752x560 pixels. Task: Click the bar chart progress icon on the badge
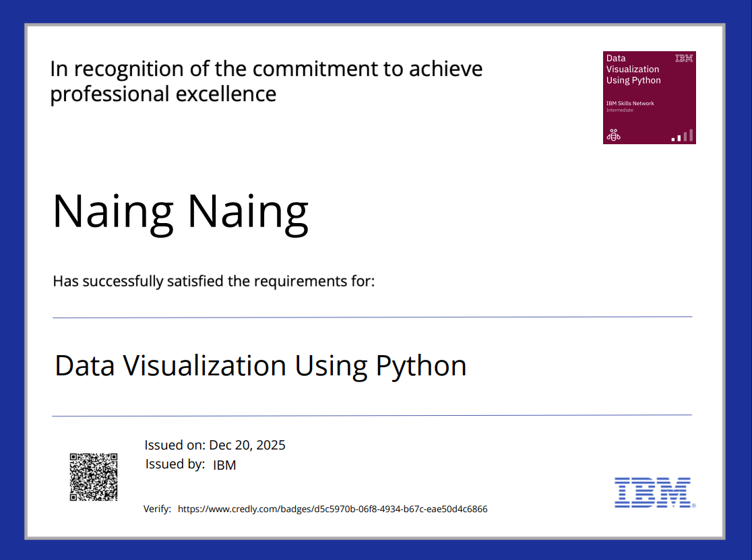point(683,137)
